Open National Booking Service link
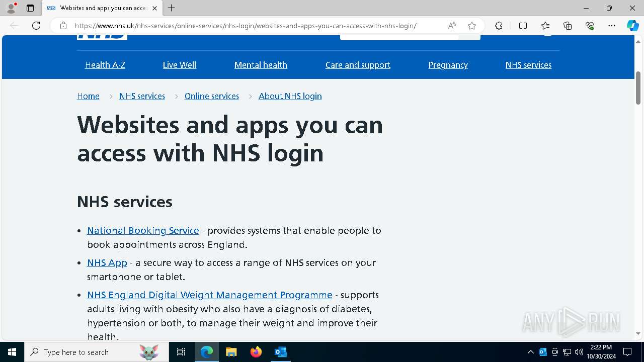Image resolution: width=644 pixels, height=362 pixels. pyautogui.click(x=143, y=230)
